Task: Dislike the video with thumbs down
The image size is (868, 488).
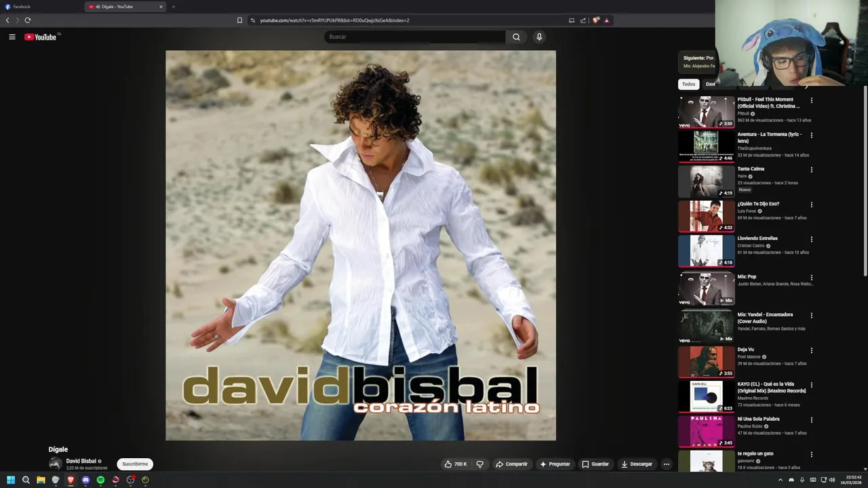Action: [x=479, y=464]
